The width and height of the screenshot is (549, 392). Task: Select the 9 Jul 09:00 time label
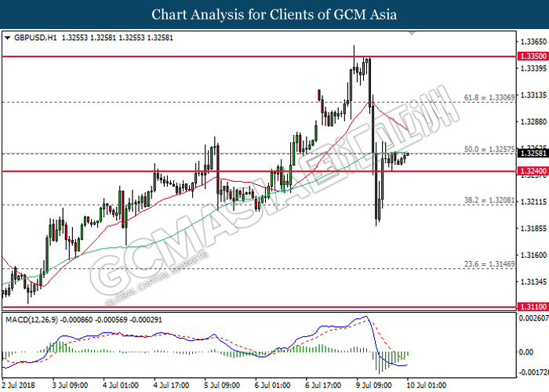point(374,386)
